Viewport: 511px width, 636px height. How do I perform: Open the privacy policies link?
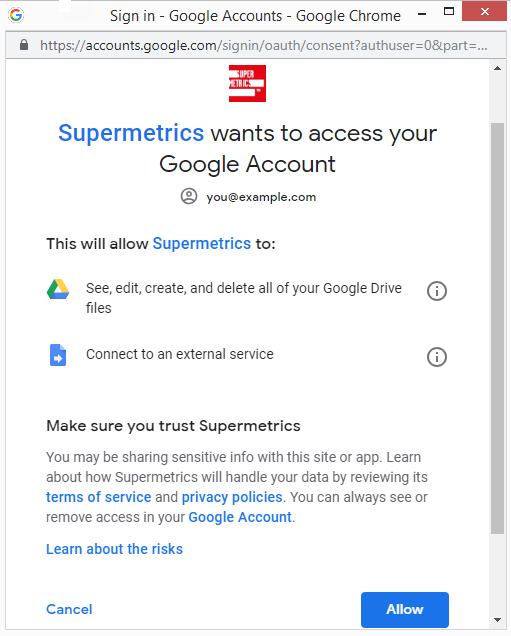(x=232, y=497)
